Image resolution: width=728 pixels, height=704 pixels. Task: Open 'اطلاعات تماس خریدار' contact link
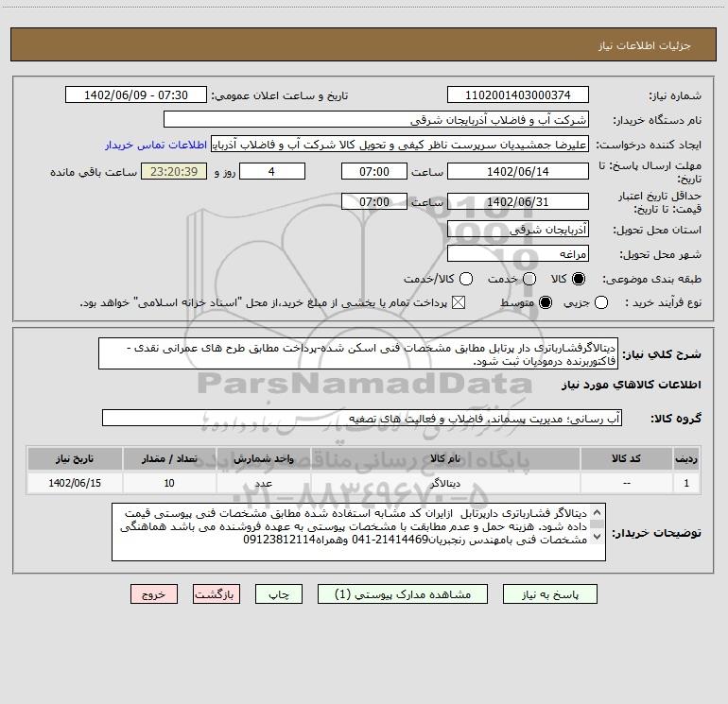[156, 145]
